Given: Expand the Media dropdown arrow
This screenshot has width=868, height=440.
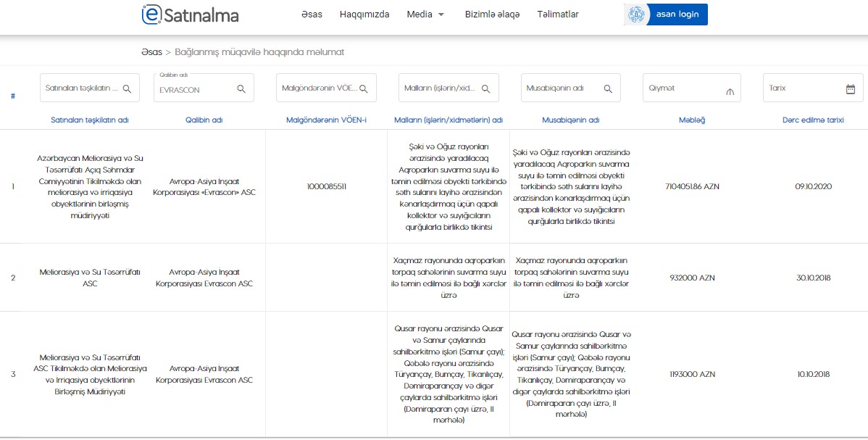Looking at the screenshot, I should point(441,15).
